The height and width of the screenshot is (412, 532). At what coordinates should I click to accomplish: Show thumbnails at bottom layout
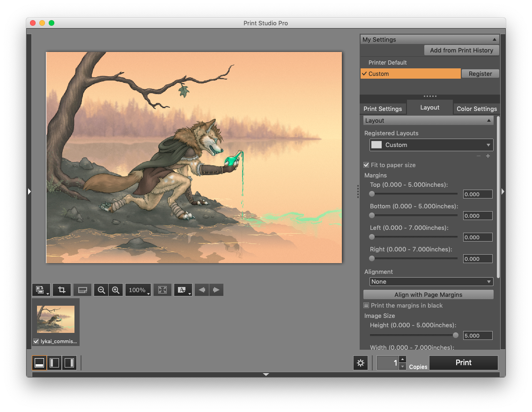click(x=39, y=363)
